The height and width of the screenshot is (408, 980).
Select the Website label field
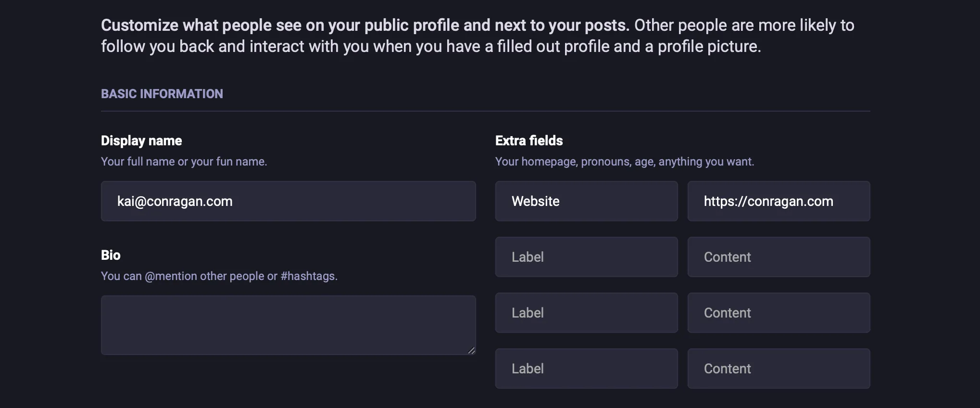pos(586,201)
